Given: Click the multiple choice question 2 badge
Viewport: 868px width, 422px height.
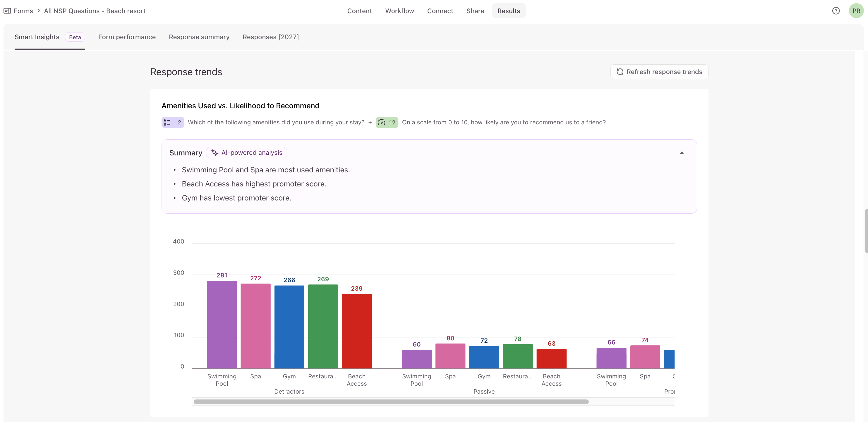Looking at the screenshot, I should (173, 122).
